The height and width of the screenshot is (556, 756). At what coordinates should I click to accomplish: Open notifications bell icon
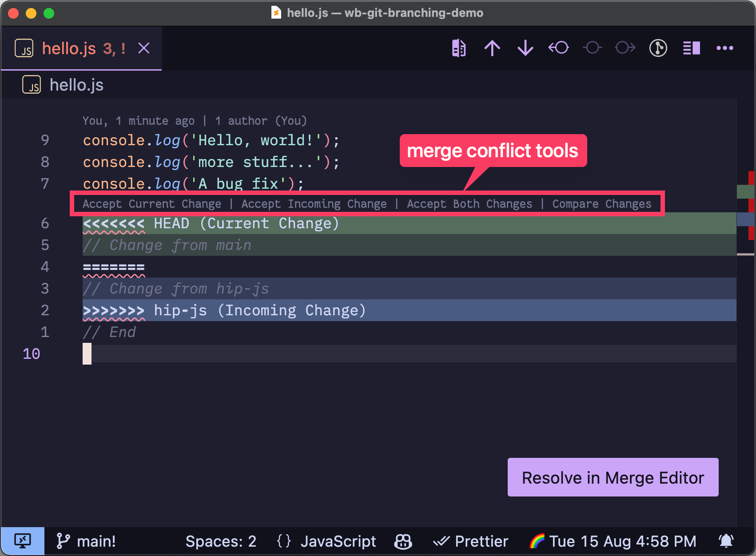click(726, 541)
